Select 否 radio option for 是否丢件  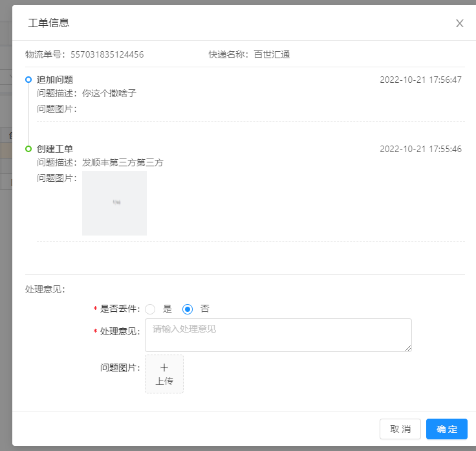(188, 309)
